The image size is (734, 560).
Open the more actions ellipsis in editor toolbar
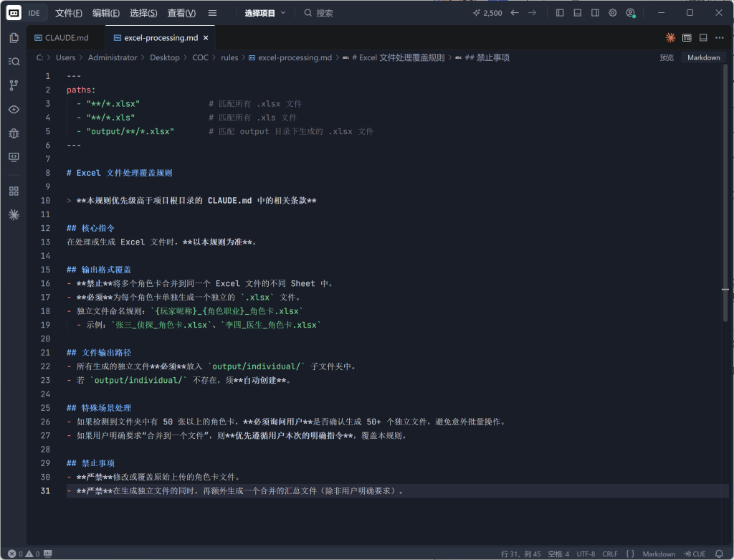(x=720, y=37)
